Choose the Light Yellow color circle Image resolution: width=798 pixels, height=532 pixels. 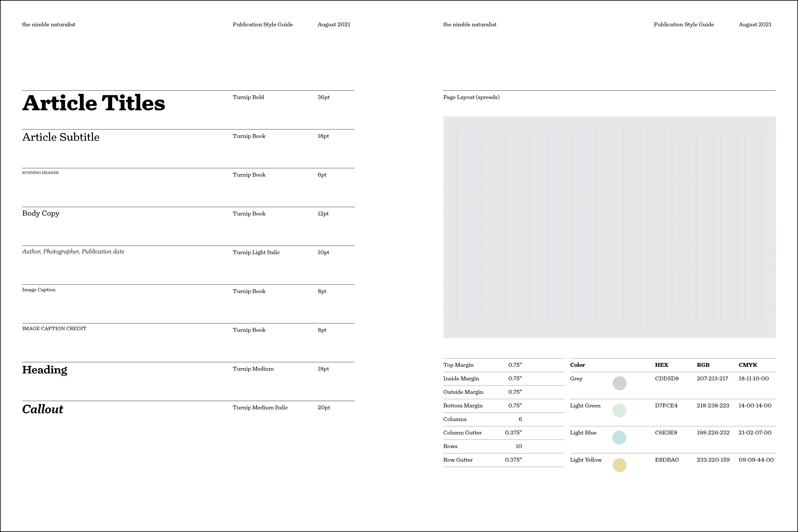pos(619,465)
